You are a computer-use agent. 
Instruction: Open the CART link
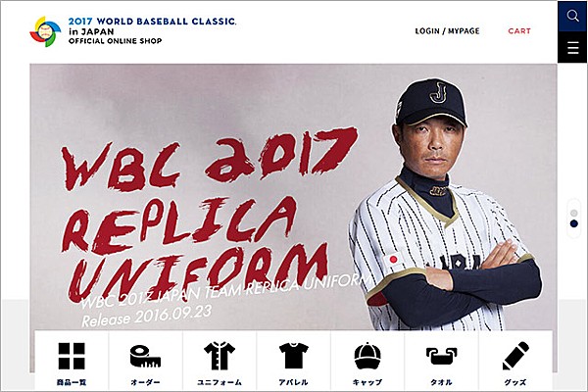[519, 31]
